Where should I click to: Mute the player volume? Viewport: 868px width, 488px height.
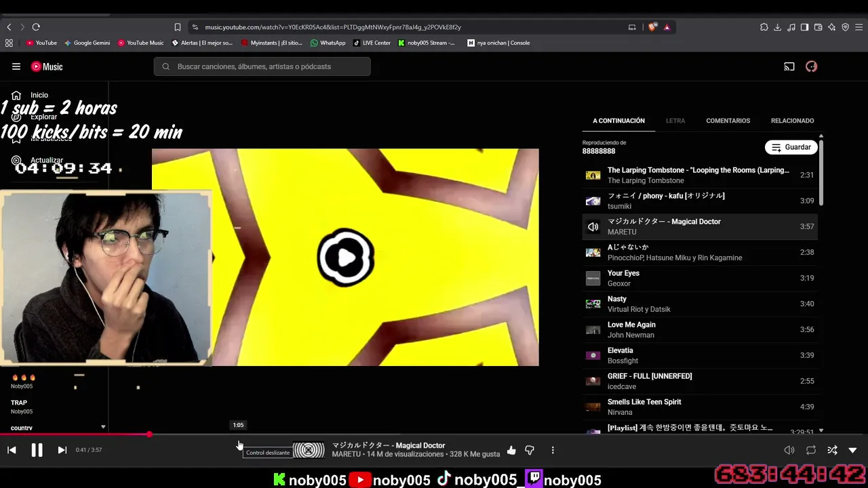pyautogui.click(x=789, y=450)
